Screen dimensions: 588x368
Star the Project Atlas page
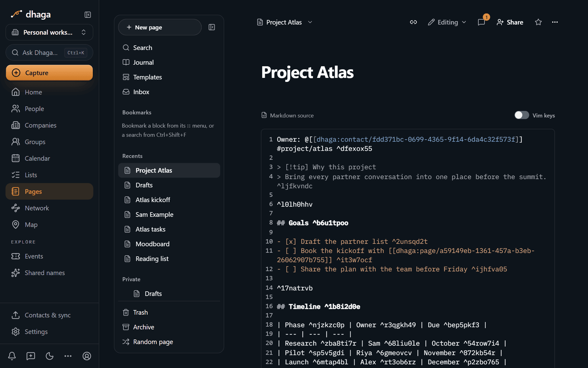pyautogui.click(x=538, y=22)
